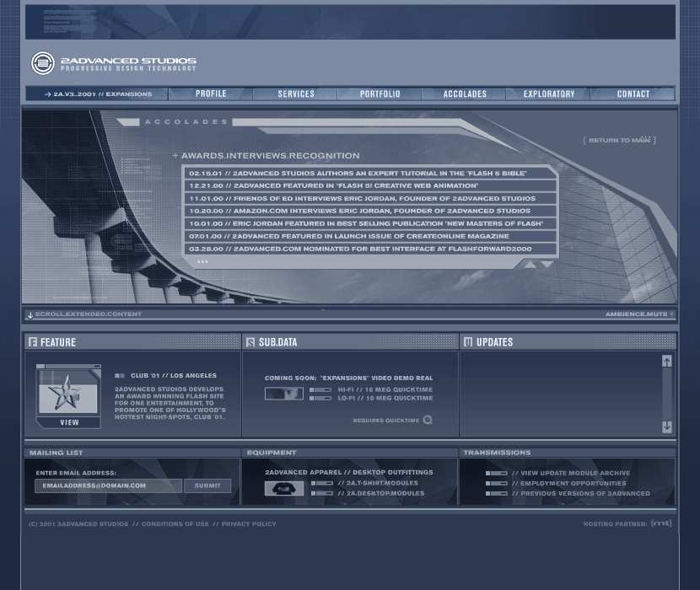Open the Expansions video demo face thumbnail
This screenshot has height=590, width=700.
pos(284,394)
